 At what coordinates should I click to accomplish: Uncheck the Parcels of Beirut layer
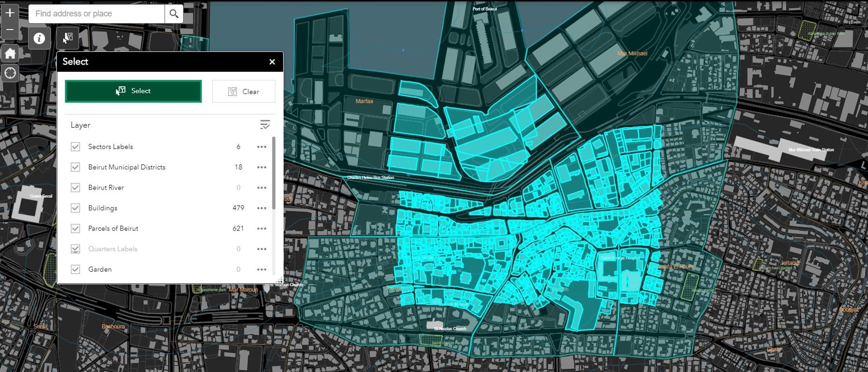tap(75, 228)
